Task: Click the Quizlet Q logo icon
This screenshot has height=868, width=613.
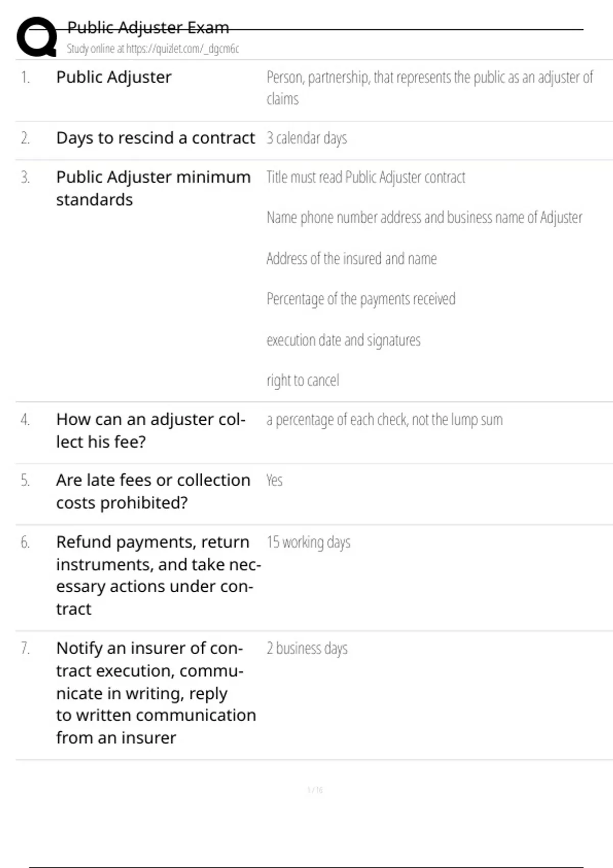Action: tap(36, 37)
